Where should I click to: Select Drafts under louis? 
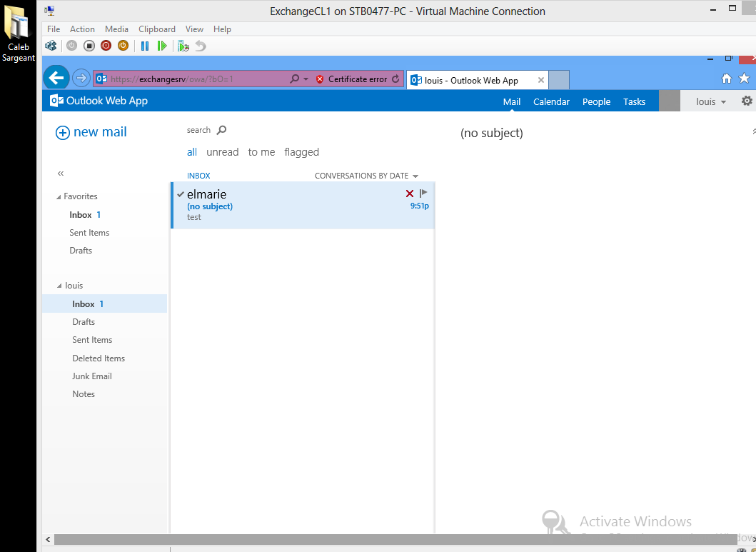tap(84, 322)
